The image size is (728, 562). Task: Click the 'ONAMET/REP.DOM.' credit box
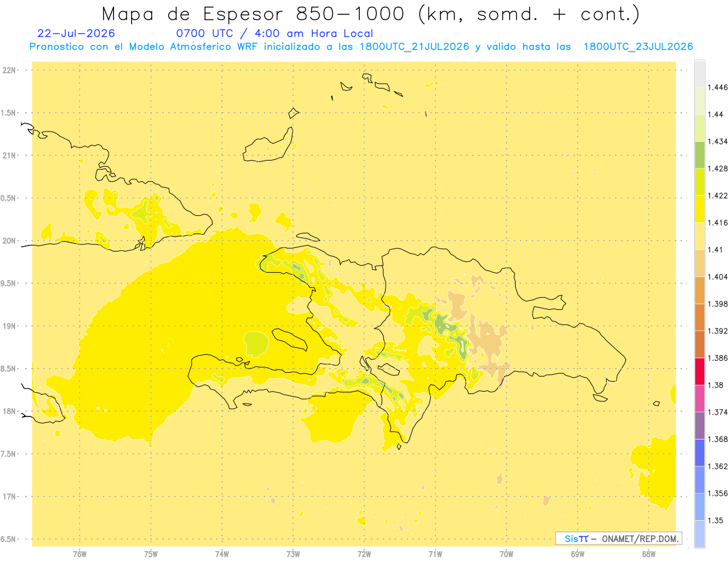click(x=619, y=538)
